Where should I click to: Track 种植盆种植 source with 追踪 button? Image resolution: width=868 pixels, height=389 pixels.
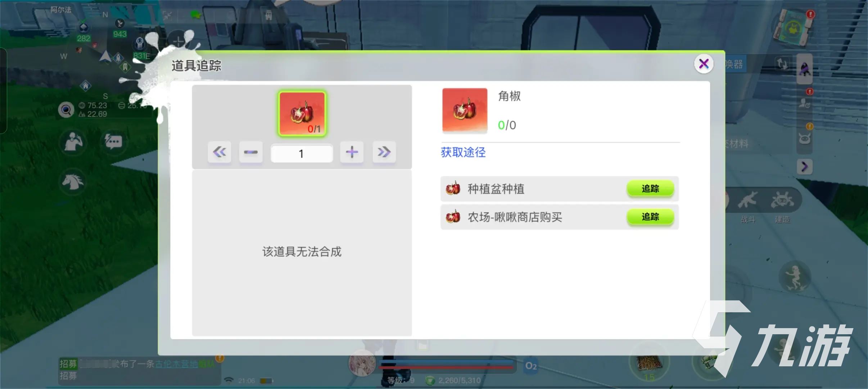click(650, 188)
